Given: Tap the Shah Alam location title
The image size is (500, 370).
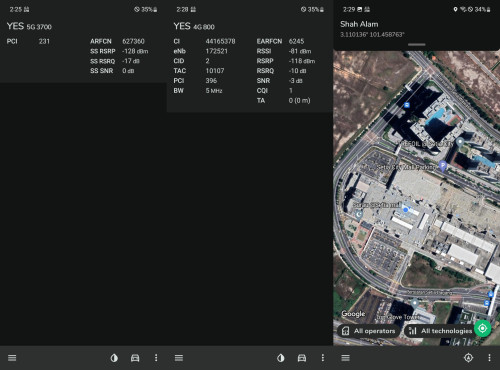Looking at the screenshot, I should click(x=359, y=24).
